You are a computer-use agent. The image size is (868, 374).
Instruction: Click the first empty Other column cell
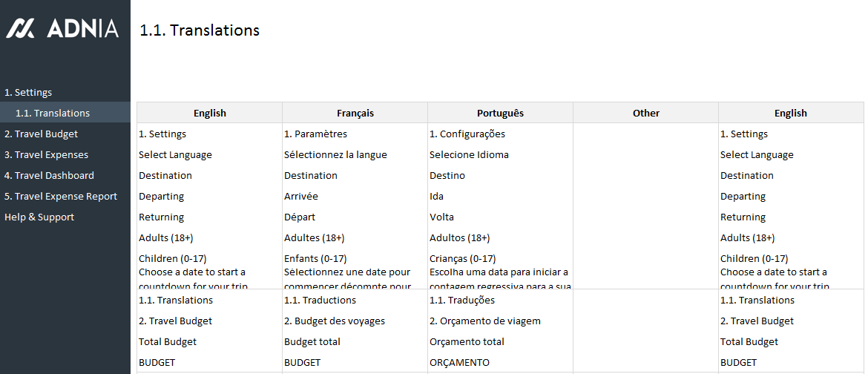[x=645, y=134]
